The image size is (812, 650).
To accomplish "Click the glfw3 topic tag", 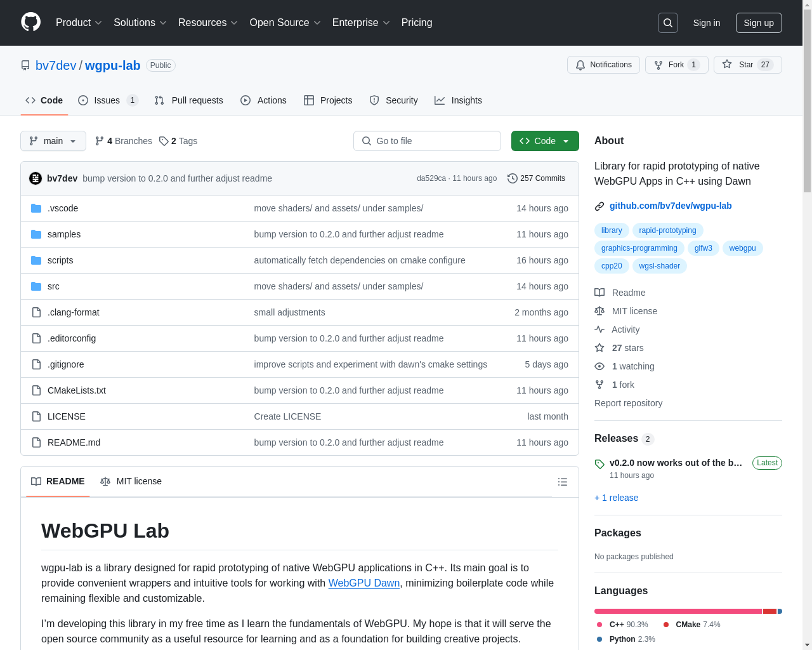I will (x=703, y=248).
